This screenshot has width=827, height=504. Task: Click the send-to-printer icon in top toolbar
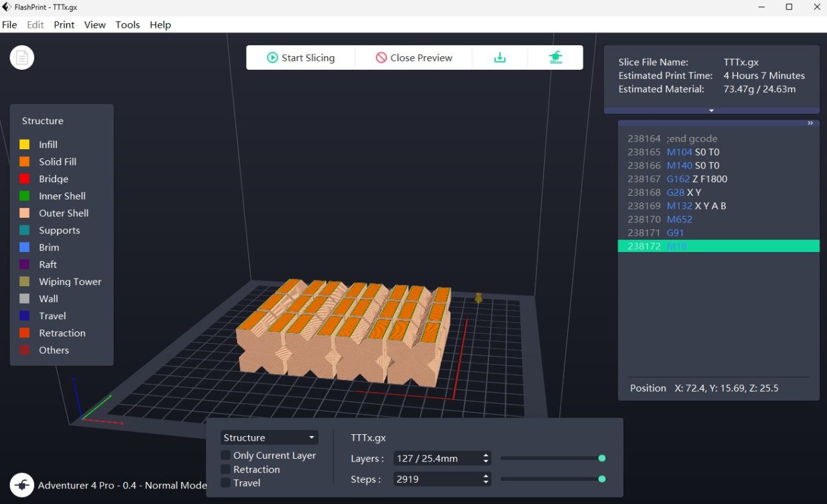coord(556,58)
